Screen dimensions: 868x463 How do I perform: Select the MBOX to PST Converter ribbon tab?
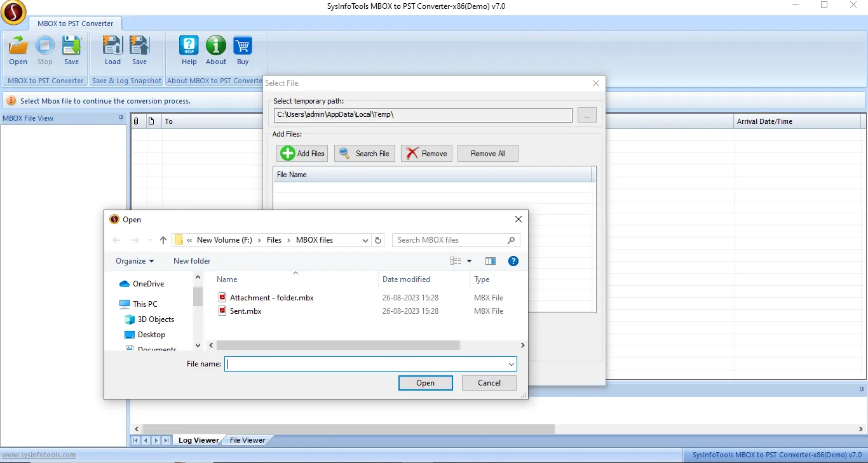75,23
